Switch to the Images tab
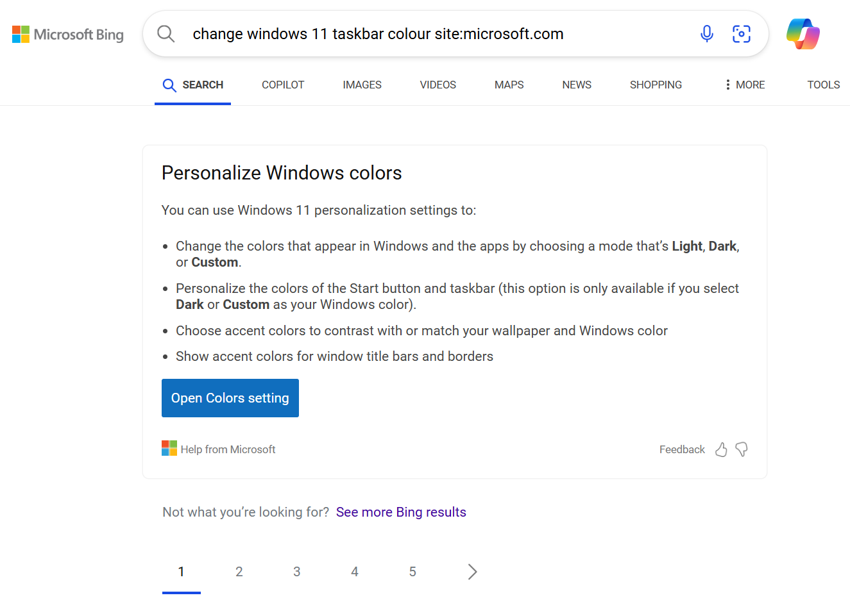This screenshot has width=850, height=616. pos(362,85)
